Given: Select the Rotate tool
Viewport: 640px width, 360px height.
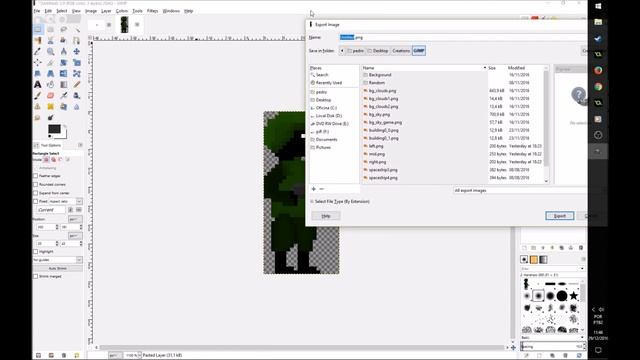Looking at the screenshot, I should 64,62.
